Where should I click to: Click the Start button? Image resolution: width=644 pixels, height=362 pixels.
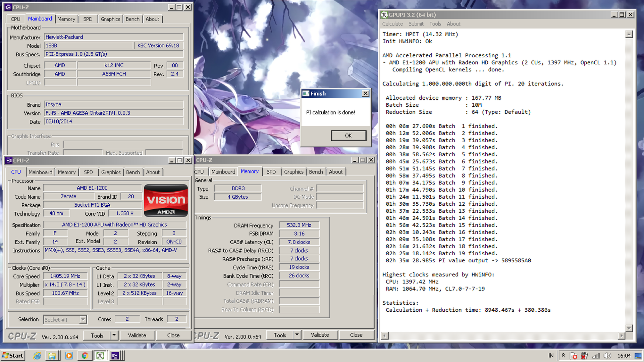(x=13, y=356)
